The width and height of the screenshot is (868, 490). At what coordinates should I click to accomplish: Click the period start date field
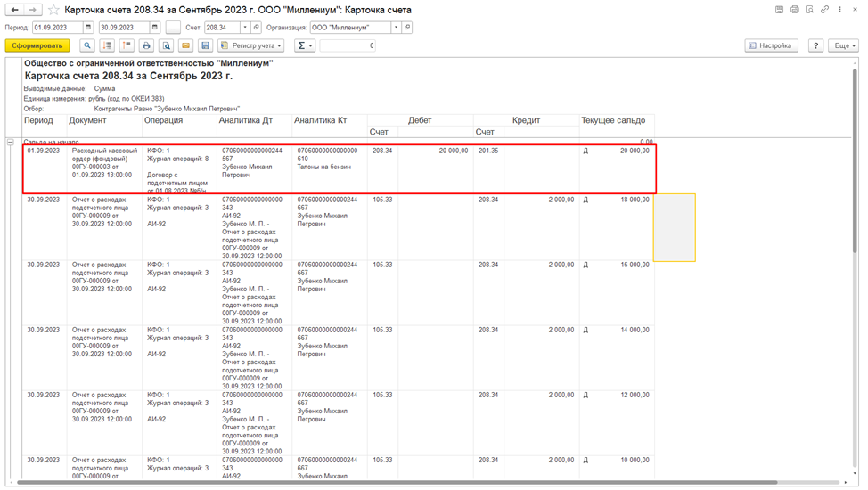(x=58, y=27)
